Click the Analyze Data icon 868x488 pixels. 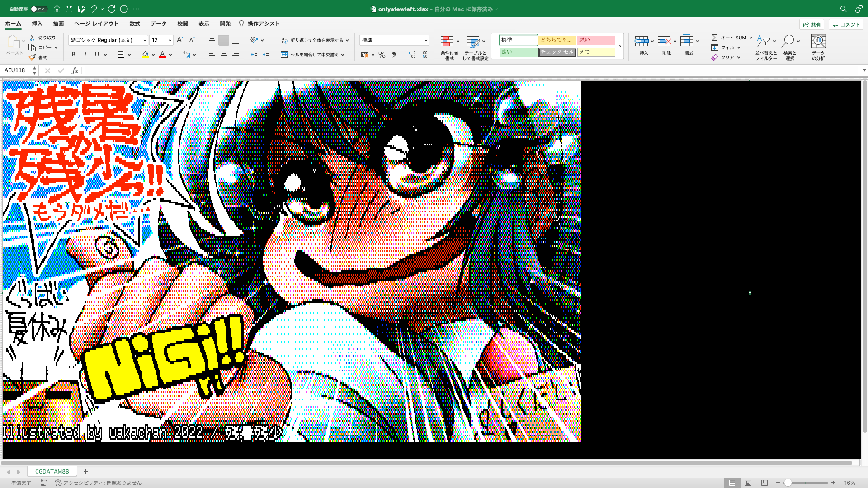(x=818, y=41)
